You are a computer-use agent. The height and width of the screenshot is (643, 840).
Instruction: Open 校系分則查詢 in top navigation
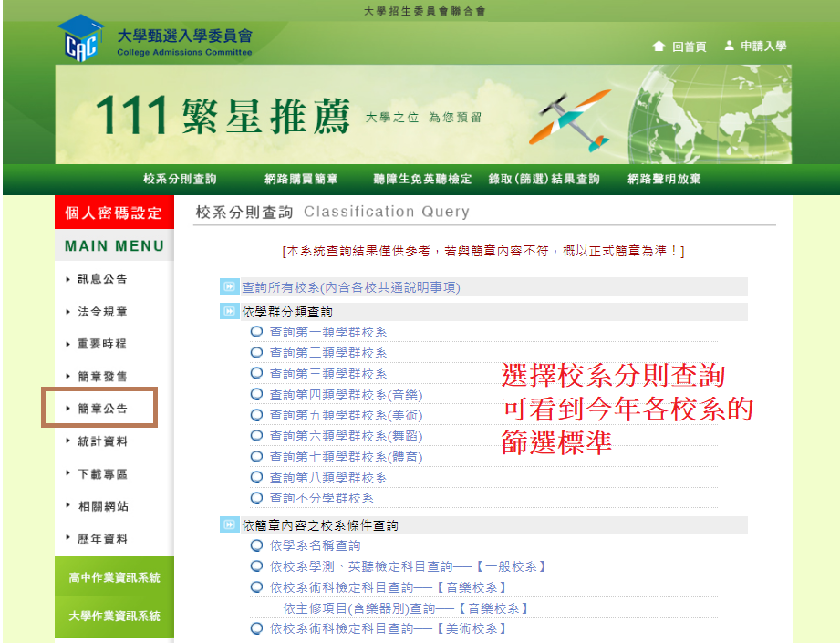click(180, 179)
